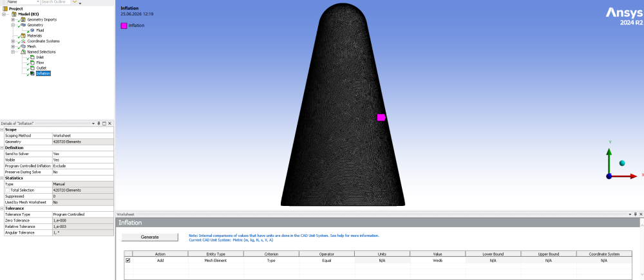Image resolution: width=644 pixels, height=280 pixels.
Task: Collapse the Scope section in details
Action: [2, 130]
